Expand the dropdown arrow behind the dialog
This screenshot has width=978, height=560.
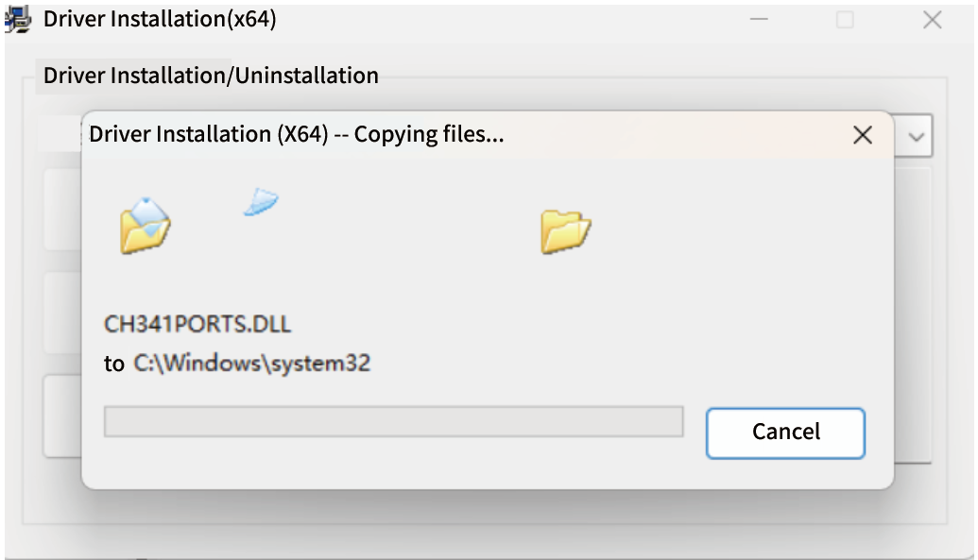[x=915, y=137]
